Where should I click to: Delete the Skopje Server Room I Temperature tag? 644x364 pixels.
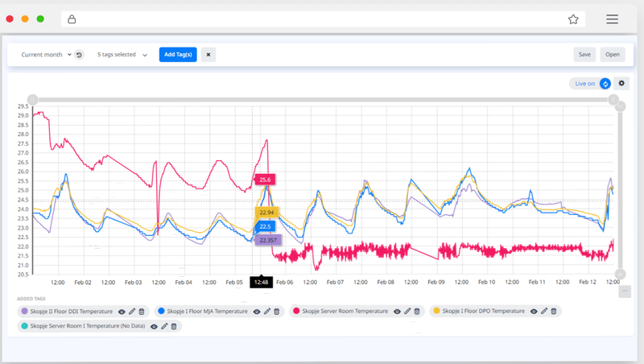click(174, 326)
